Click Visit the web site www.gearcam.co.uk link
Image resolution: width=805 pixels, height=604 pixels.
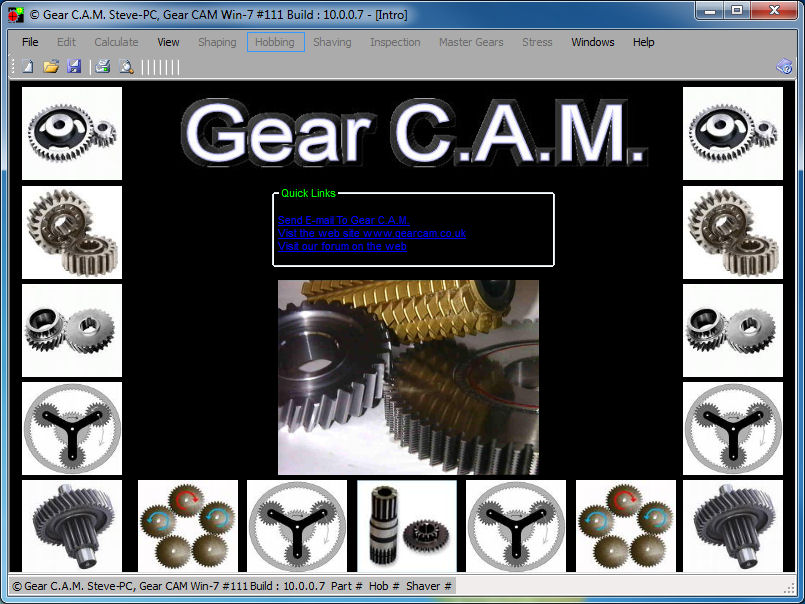(x=372, y=233)
